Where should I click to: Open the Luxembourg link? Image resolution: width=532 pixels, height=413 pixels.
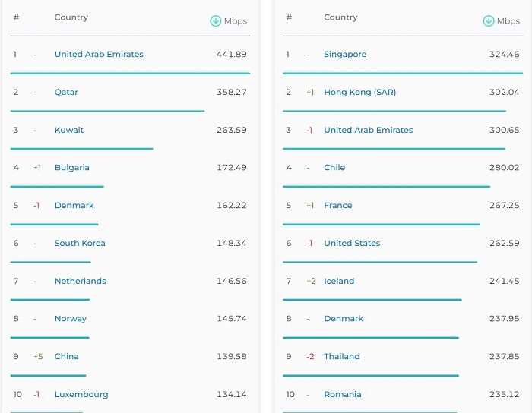pyautogui.click(x=81, y=395)
